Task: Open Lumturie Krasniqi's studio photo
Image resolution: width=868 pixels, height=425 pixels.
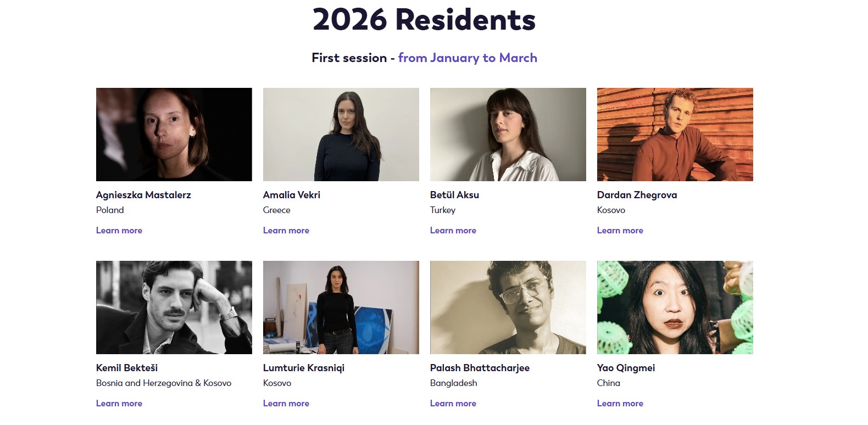Action: click(x=341, y=307)
